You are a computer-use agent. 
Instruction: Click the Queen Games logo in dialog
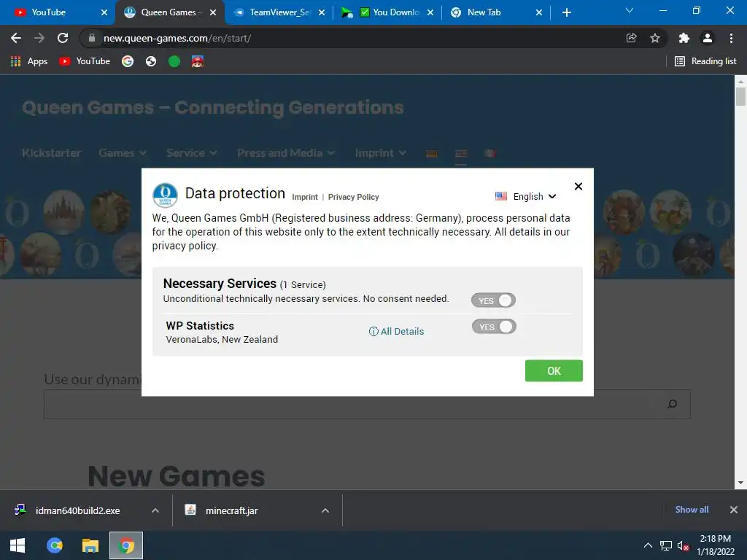coord(165,195)
